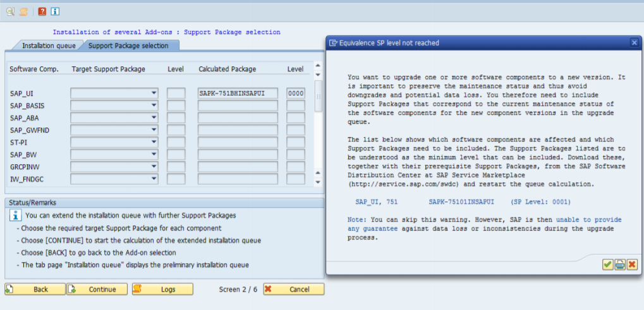644x310 pixels.
Task: Open the Logs button
Action: point(162,289)
